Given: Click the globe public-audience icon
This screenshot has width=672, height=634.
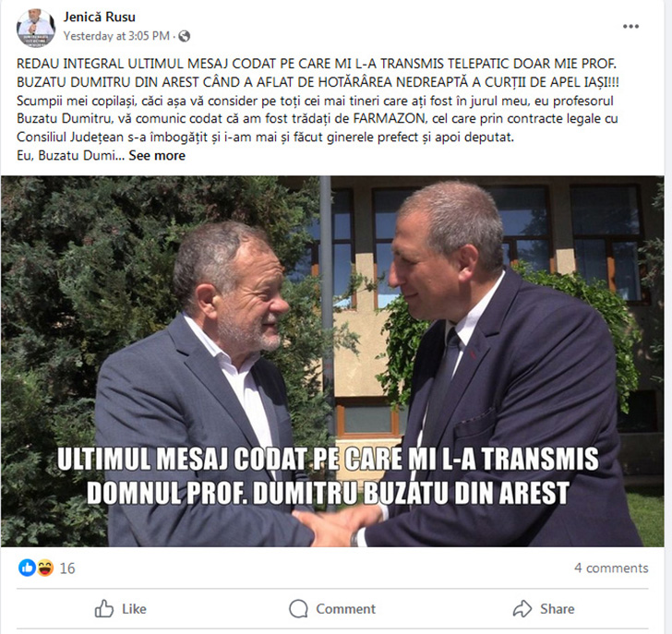Looking at the screenshot, I should tap(185, 36).
